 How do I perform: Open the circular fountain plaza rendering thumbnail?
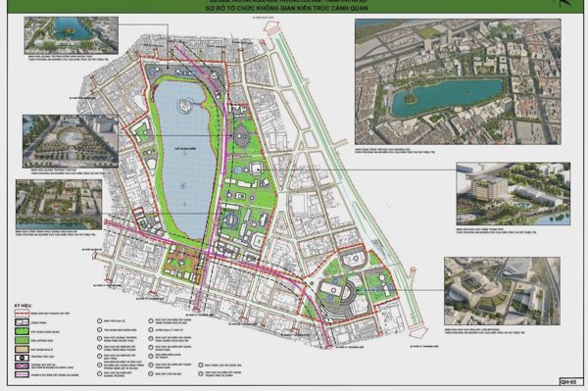point(71,141)
